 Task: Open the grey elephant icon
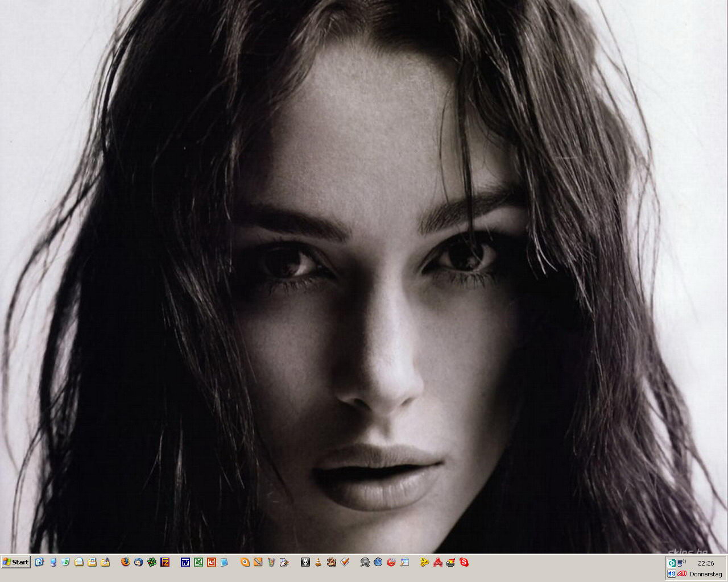point(365,562)
